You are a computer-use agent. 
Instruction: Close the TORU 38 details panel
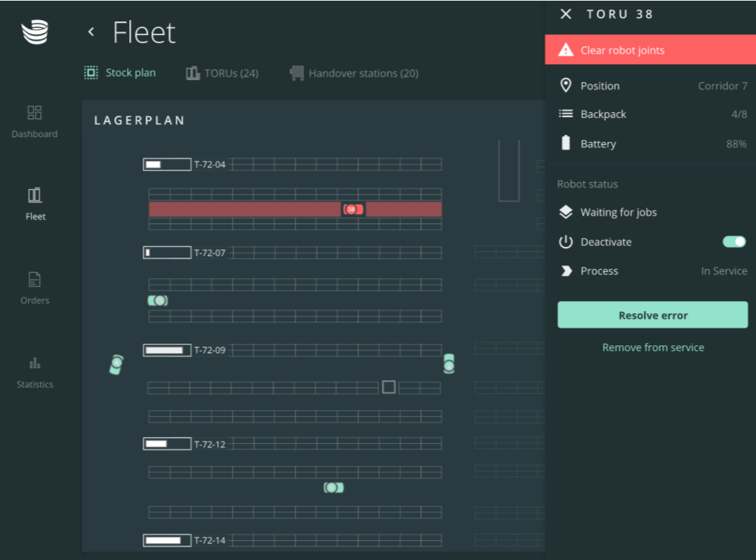coord(566,14)
